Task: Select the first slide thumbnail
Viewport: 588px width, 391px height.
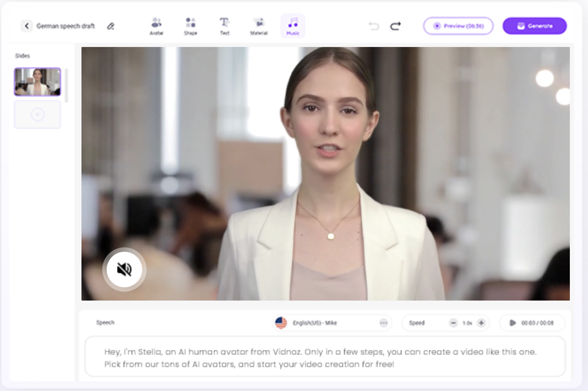Action: click(x=37, y=81)
